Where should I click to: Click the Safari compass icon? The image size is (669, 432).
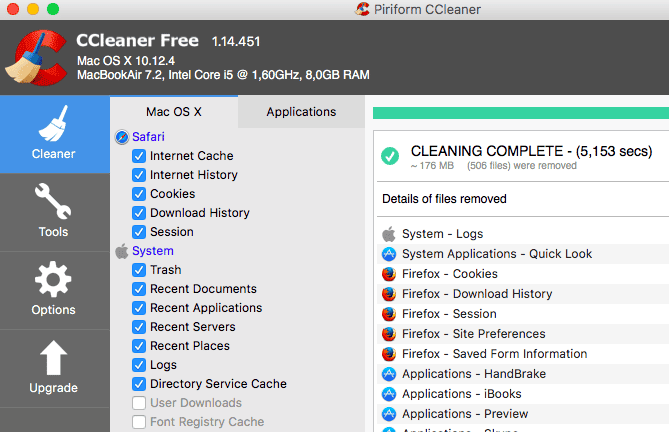tap(122, 137)
